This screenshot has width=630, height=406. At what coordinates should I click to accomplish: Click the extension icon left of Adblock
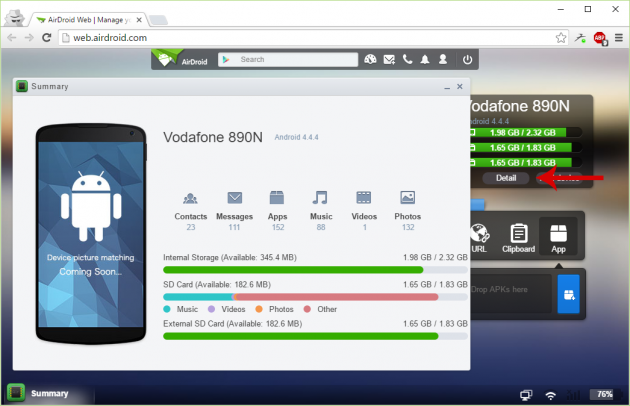coord(580,38)
